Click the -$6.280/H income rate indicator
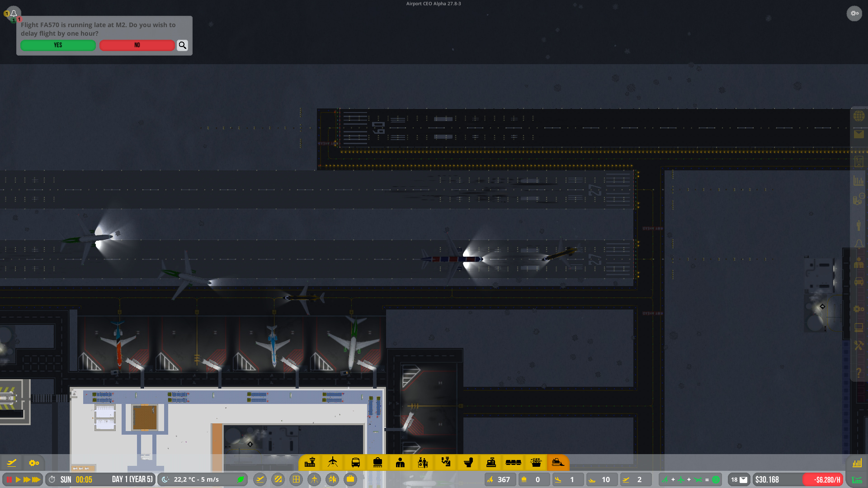 point(823,479)
